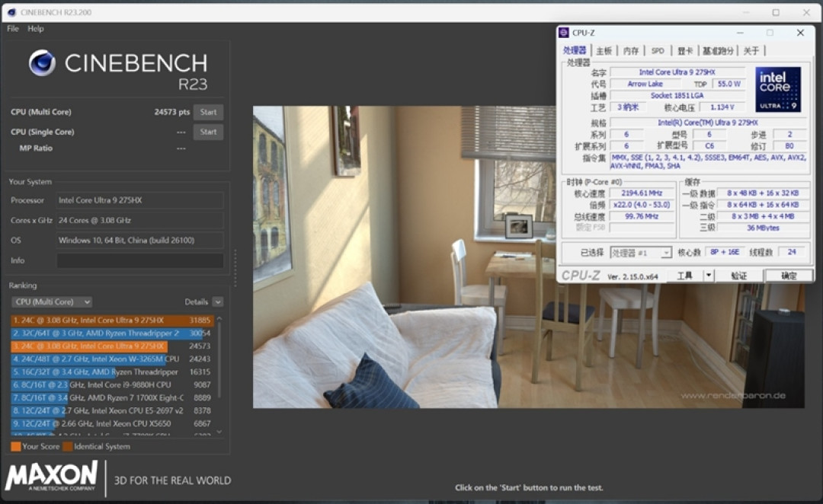Click the 验证 button in CPU-Z
Screen dimensions: 823x504
point(738,276)
